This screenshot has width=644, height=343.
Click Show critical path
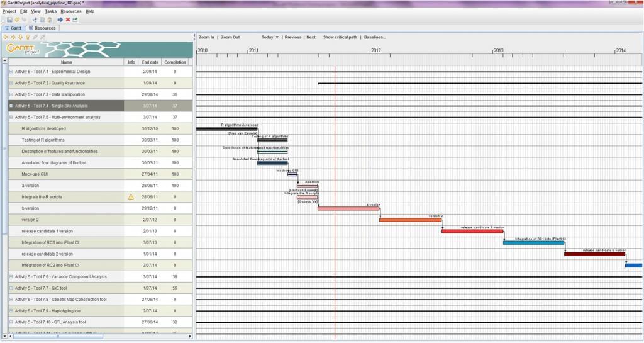[x=340, y=37]
